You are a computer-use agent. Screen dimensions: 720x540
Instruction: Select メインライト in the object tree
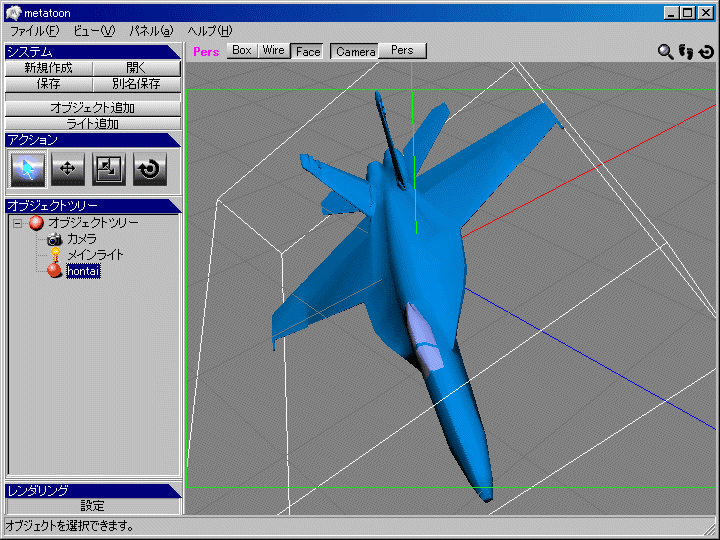96,255
